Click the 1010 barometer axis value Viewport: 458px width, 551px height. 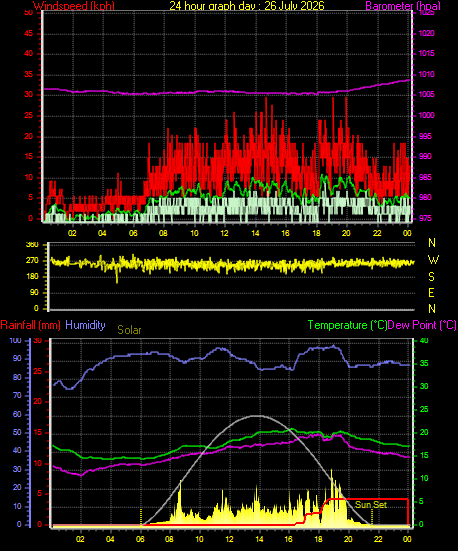426,74
